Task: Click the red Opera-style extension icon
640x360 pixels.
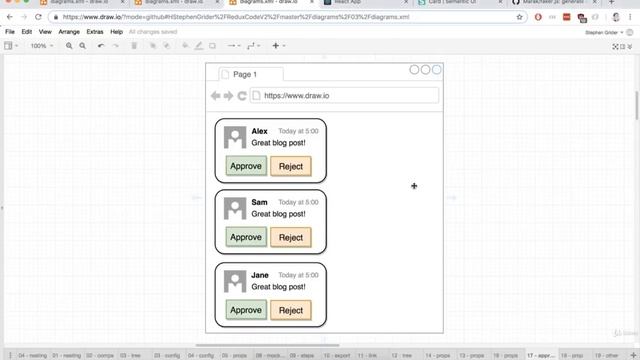Action: tap(538, 17)
